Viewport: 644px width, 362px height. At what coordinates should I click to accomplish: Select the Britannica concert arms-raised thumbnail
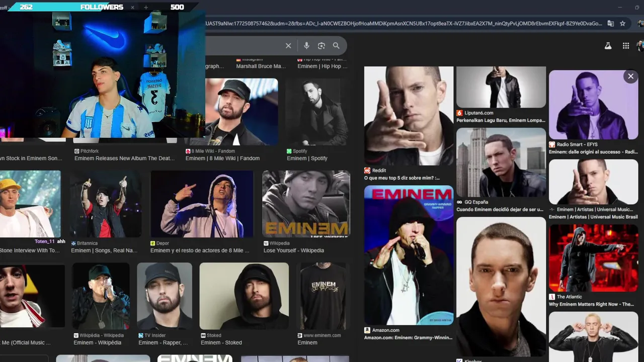pyautogui.click(x=106, y=204)
